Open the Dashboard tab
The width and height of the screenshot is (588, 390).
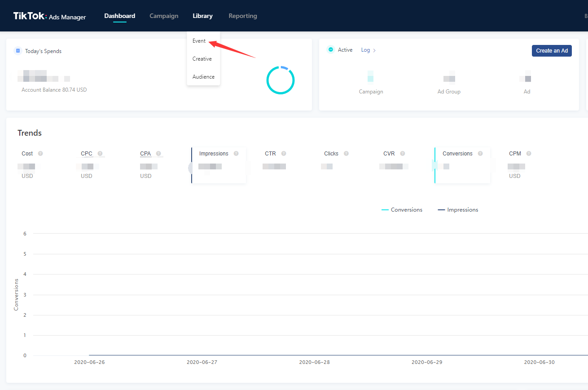119,16
